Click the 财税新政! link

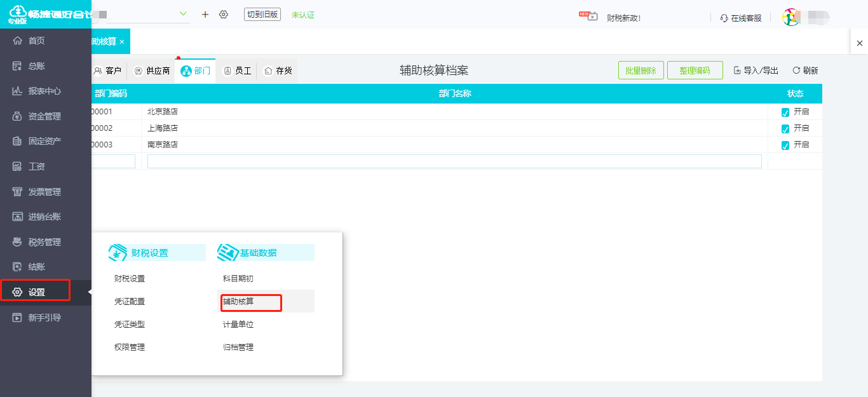click(x=623, y=18)
